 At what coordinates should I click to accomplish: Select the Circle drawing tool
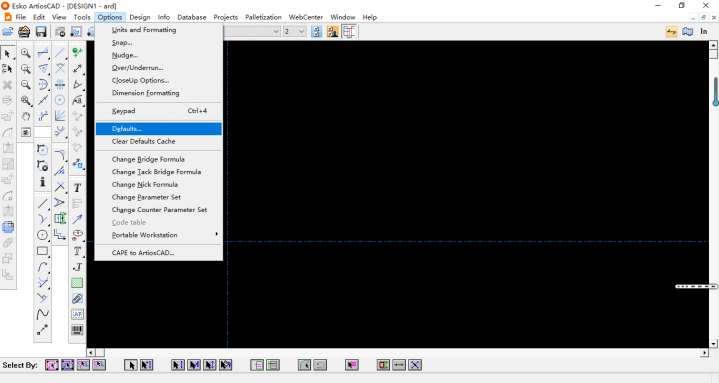[x=42, y=235]
